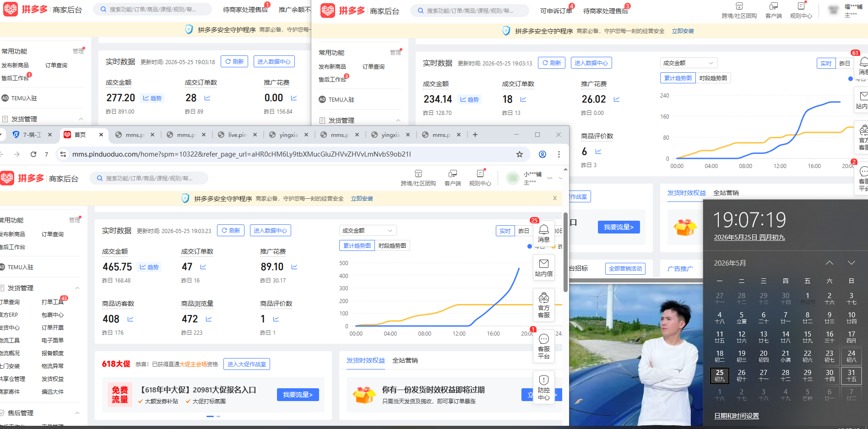Reload the page in the front browser

[33, 154]
